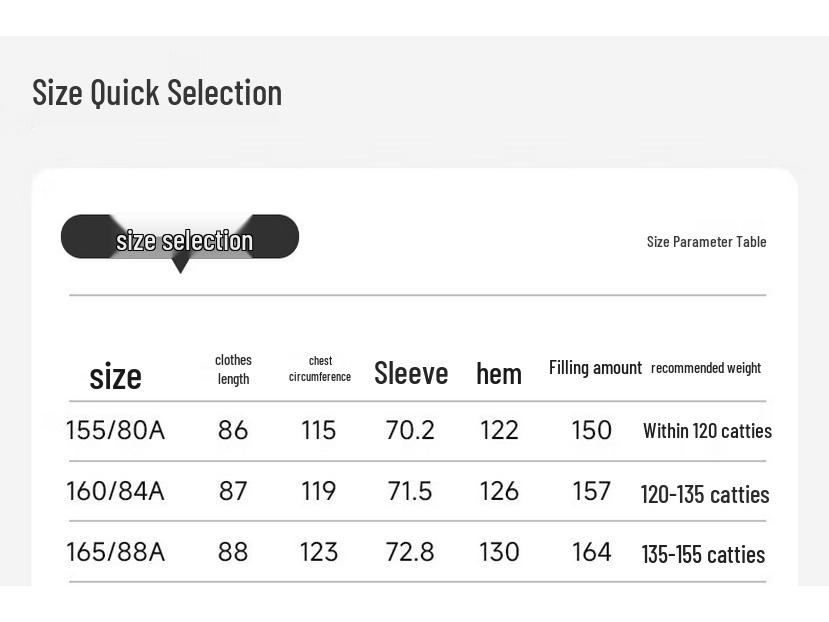The height and width of the screenshot is (622, 829).
Task: Click the triangle pointer under size selection
Action: (x=180, y=265)
